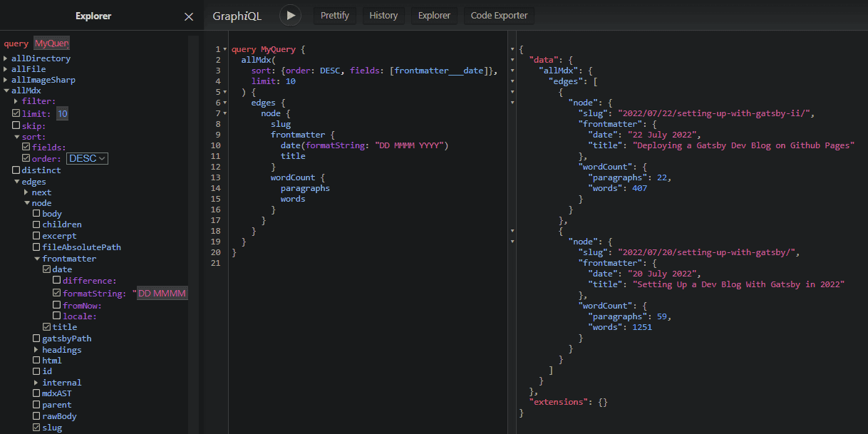
Task: Toggle the Explorer toolbar button
Action: (434, 15)
